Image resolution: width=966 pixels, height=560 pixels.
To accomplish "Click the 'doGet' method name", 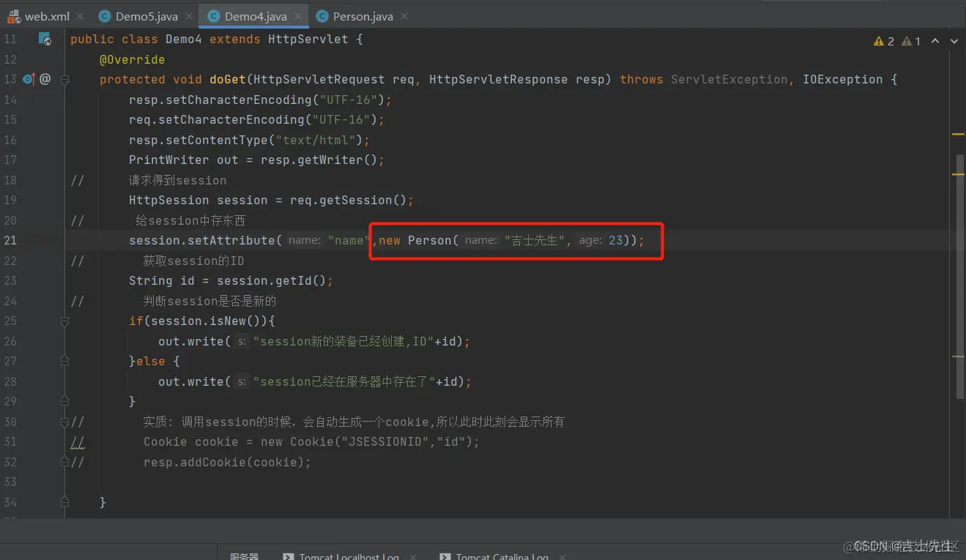I will [x=228, y=79].
